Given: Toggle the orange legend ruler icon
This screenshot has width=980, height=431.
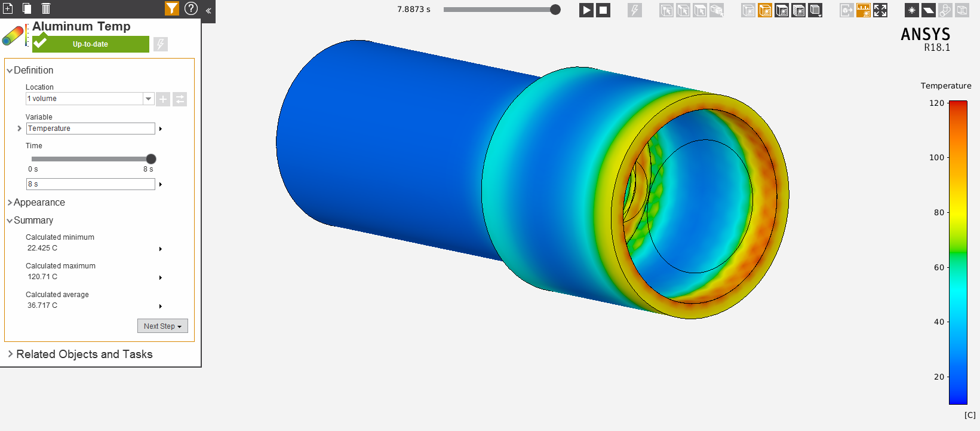Looking at the screenshot, I should (x=864, y=10).
